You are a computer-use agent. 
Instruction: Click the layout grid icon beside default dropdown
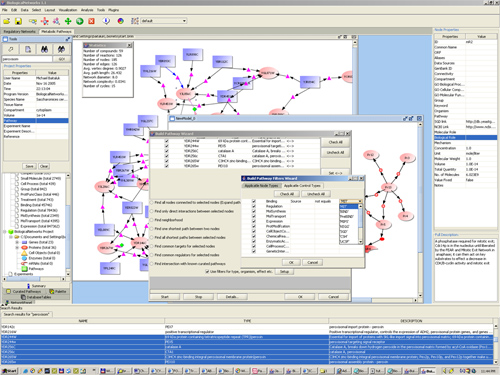click(135, 21)
